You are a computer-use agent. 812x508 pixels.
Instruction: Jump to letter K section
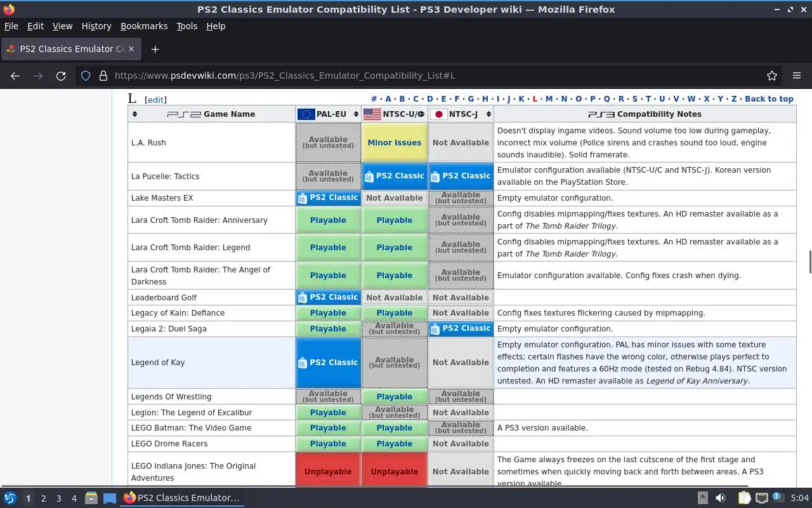click(x=521, y=98)
